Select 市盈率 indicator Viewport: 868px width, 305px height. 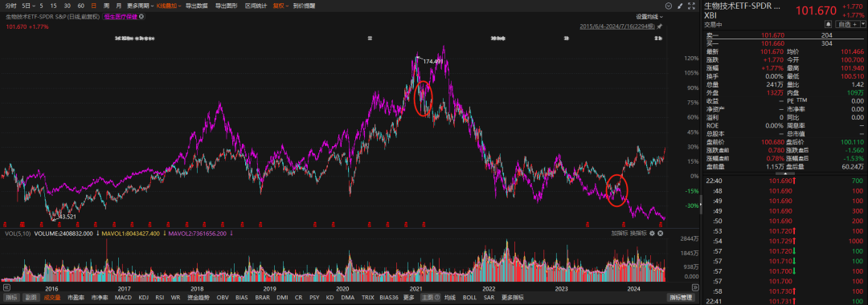point(76,297)
